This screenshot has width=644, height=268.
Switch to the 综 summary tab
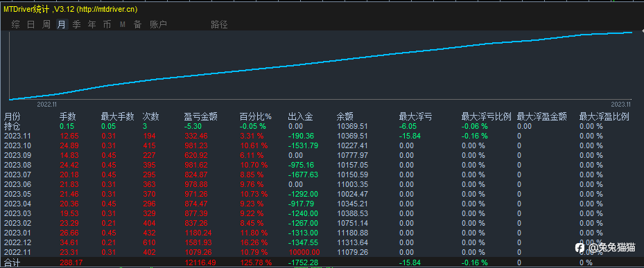tap(16, 25)
